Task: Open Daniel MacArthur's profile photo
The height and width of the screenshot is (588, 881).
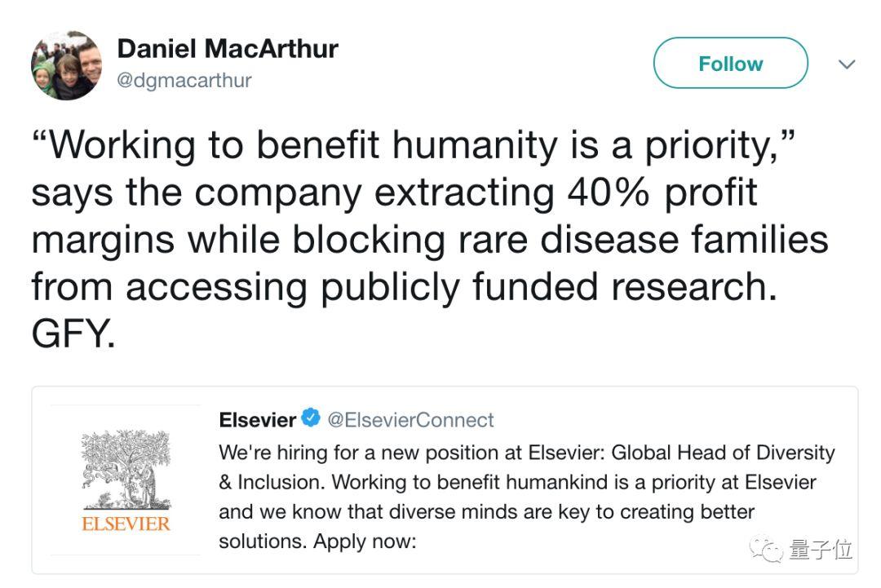Action: tap(66, 65)
